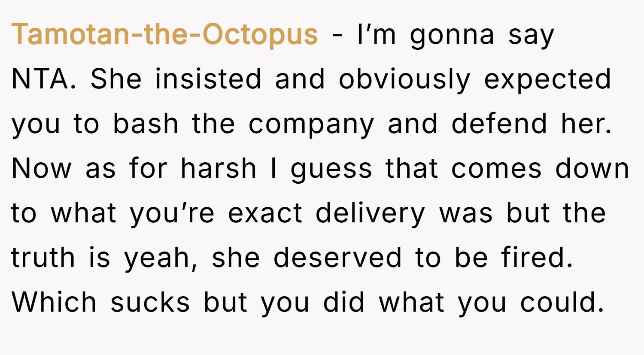Place cursor on the word "exact"
Image resolution: width=644 pixels, height=355 pixels.
(x=265, y=213)
